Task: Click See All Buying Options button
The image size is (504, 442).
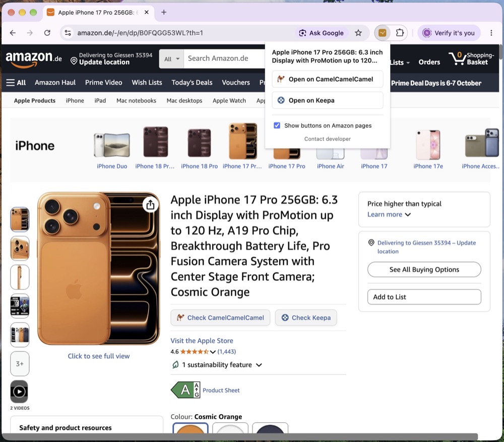Action: 424,269
